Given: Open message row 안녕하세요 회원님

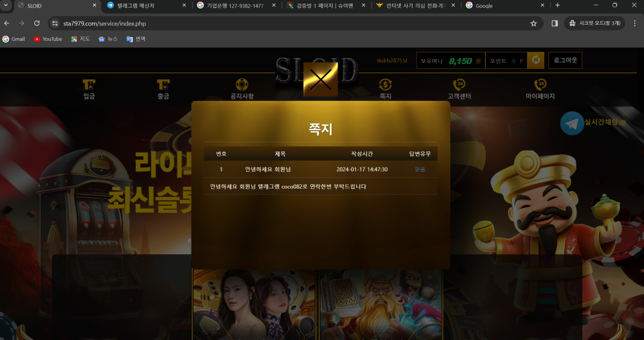Looking at the screenshot, I should tap(267, 169).
